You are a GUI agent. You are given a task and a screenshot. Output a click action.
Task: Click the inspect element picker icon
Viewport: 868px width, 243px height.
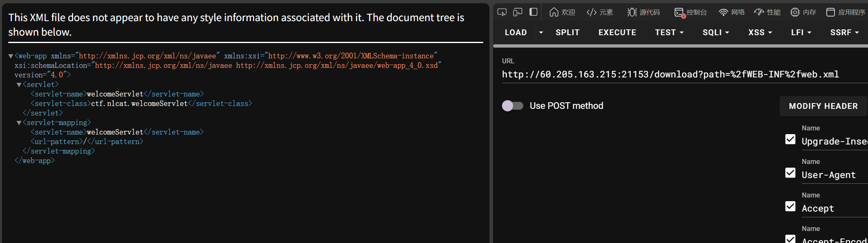502,12
